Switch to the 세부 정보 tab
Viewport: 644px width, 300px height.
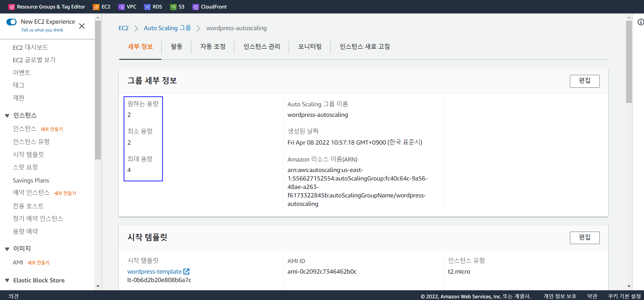click(x=140, y=47)
